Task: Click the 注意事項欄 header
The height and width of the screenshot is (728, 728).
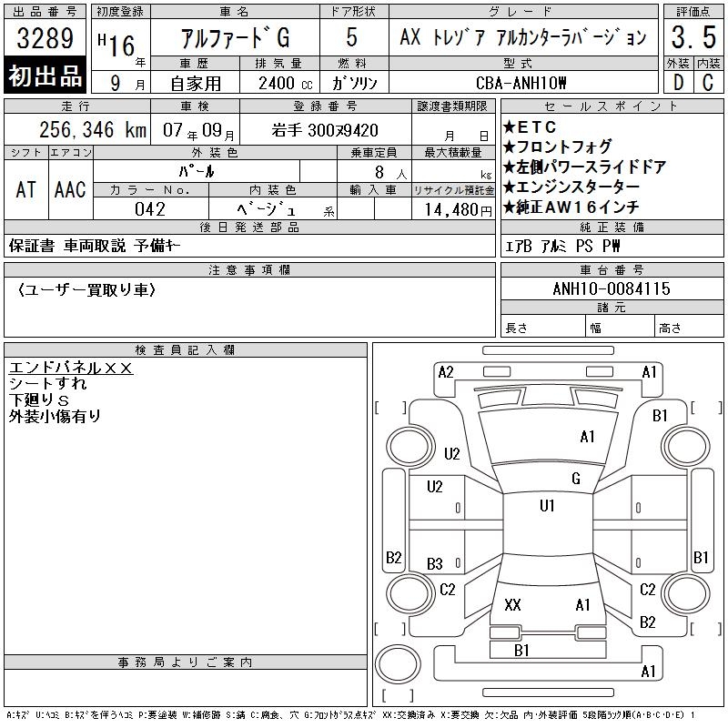Action: click(x=249, y=269)
